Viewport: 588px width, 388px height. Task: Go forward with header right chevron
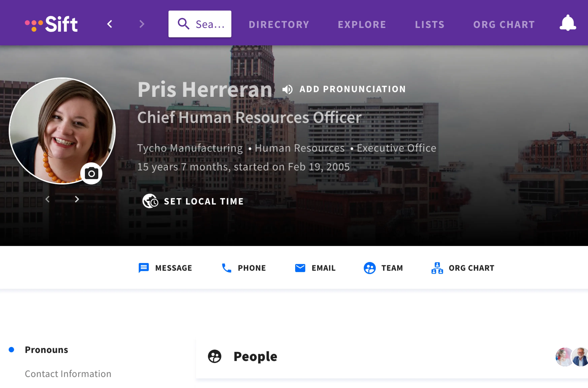[x=142, y=24]
